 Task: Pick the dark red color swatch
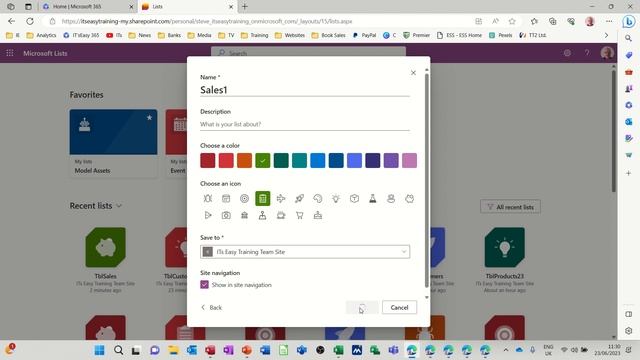pos(208,160)
